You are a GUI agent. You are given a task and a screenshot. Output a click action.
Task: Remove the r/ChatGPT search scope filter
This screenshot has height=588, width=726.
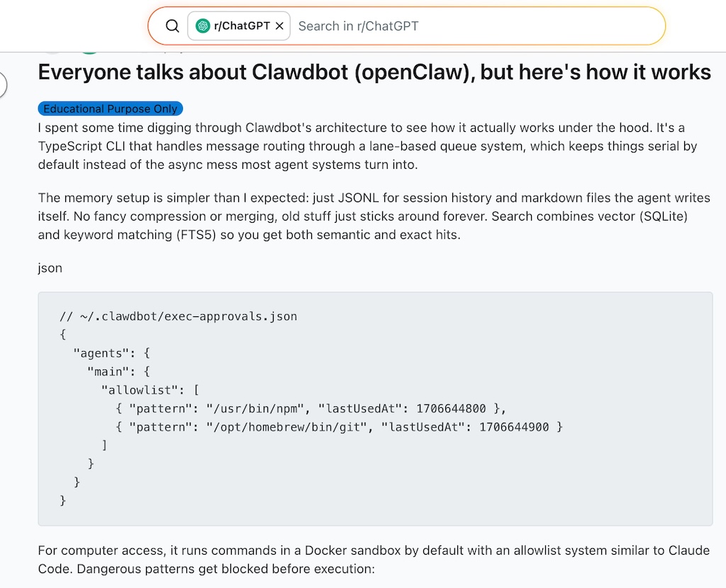coord(279,26)
